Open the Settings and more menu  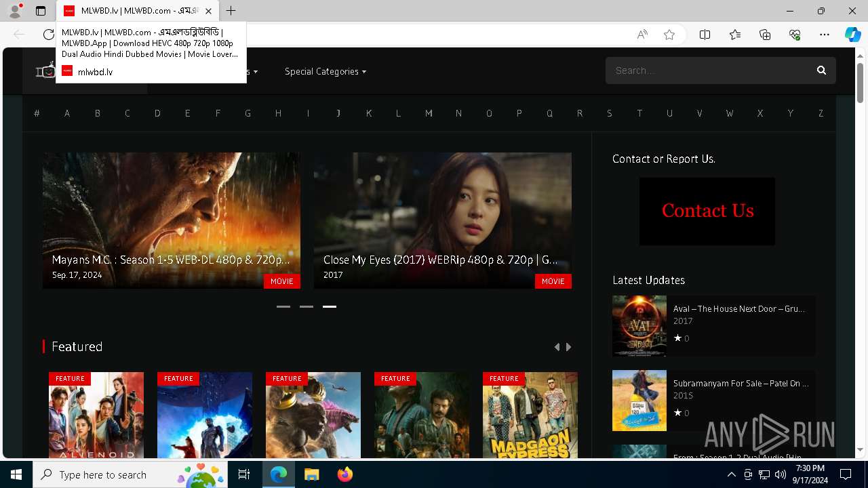pyautogui.click(x=825, y=35)
